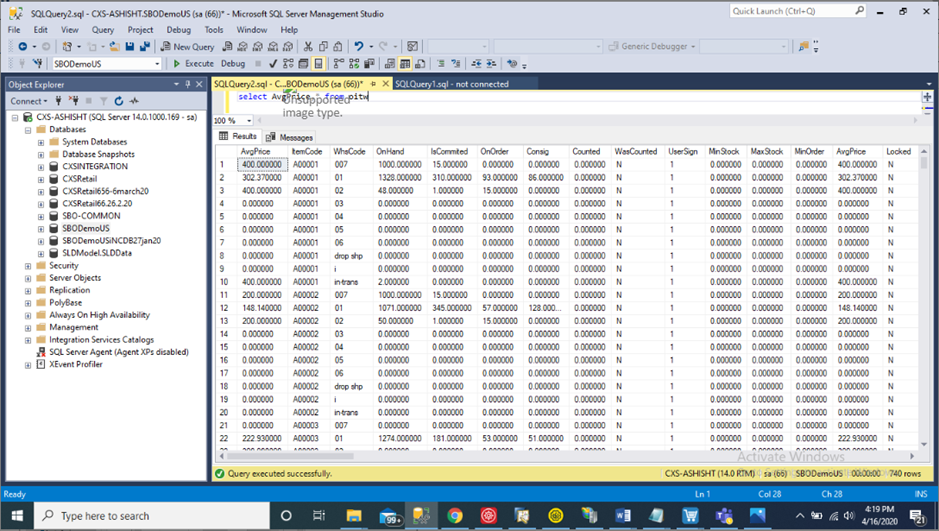Click the Undo arrow icon
Screen dimensions: 939x531
click(x=359, y=47)
